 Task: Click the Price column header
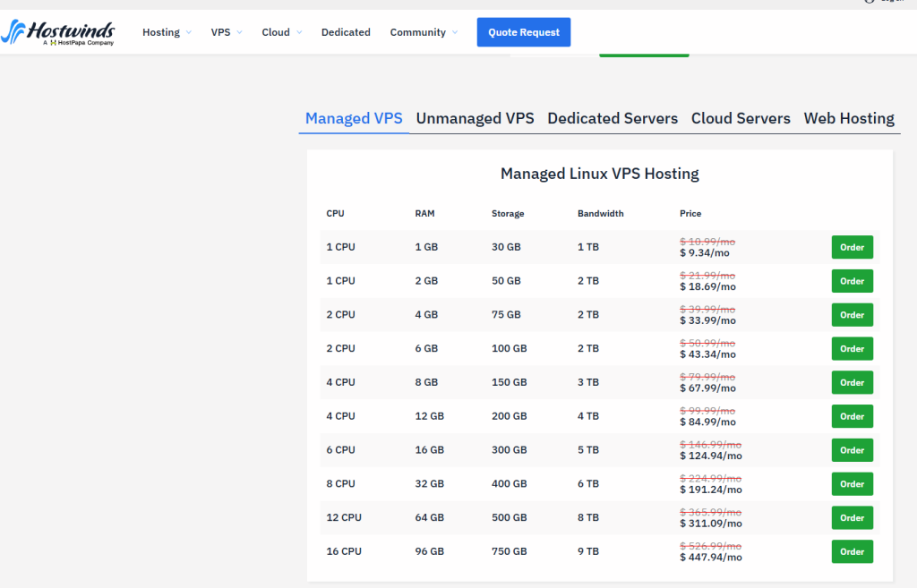point(690,213)
